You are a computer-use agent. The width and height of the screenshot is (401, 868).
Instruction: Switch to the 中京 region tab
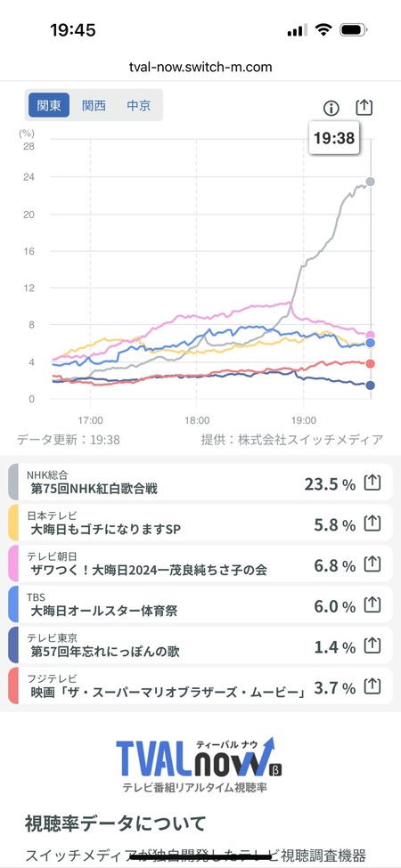coord(138,105)
